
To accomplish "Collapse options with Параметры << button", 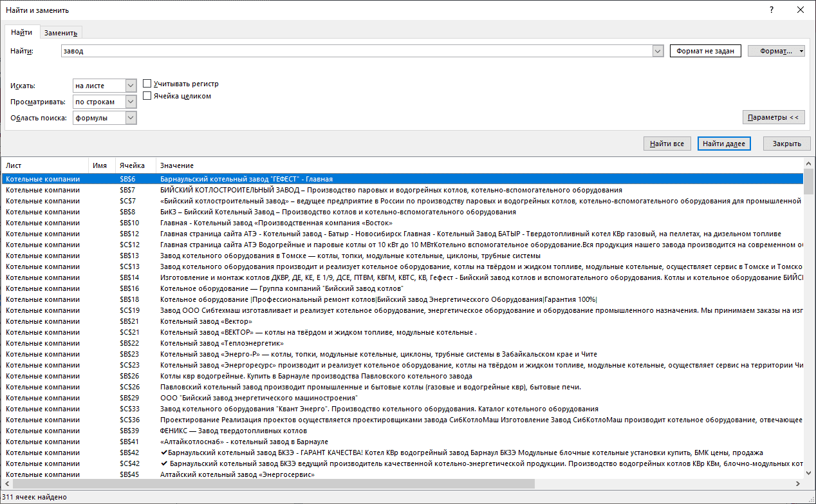I will tap(774, 117).
